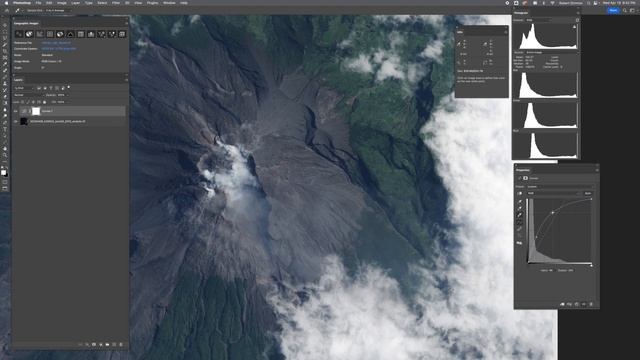Switch to the mask view in Properties
The width and height of the screenshot is (640, 360).
(525, 178)
